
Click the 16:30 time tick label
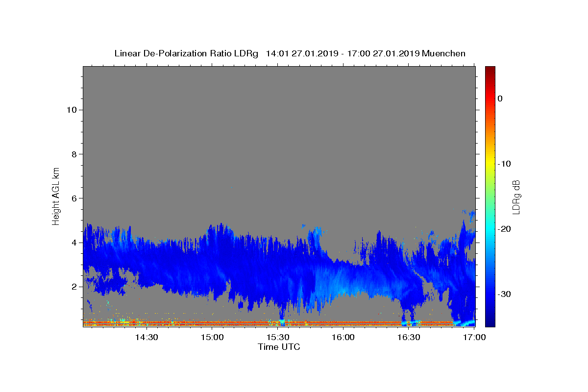pos(409,337)
